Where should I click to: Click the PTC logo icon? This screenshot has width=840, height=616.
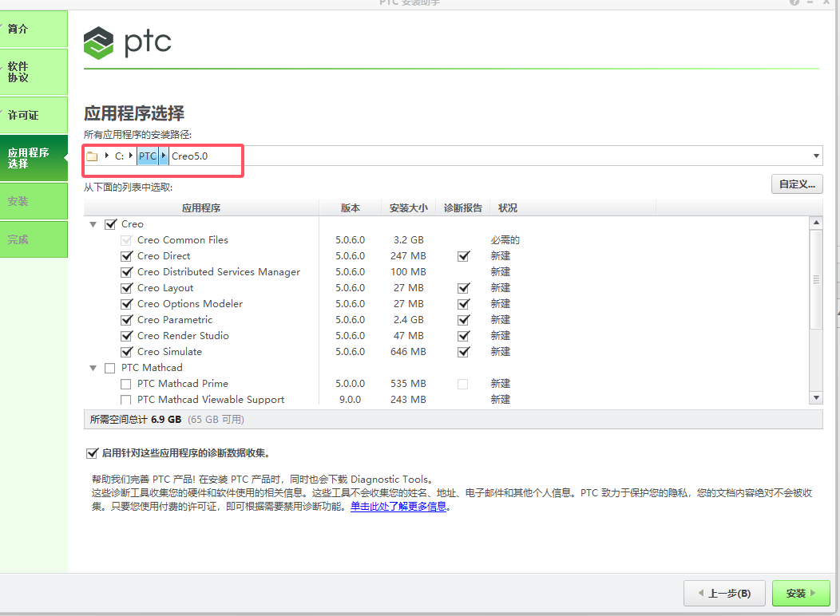(98, 43)
